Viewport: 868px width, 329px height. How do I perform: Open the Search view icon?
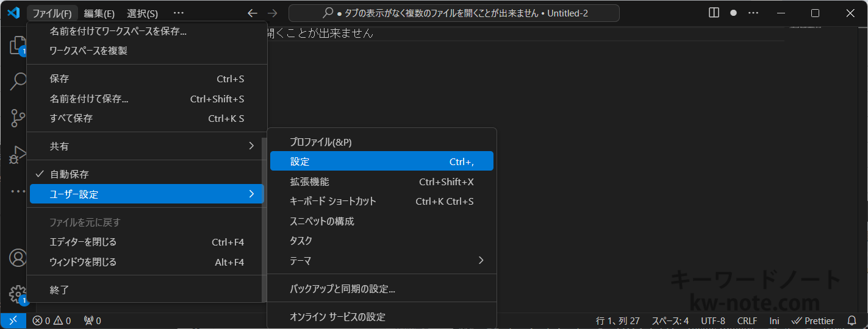[17, 82]
